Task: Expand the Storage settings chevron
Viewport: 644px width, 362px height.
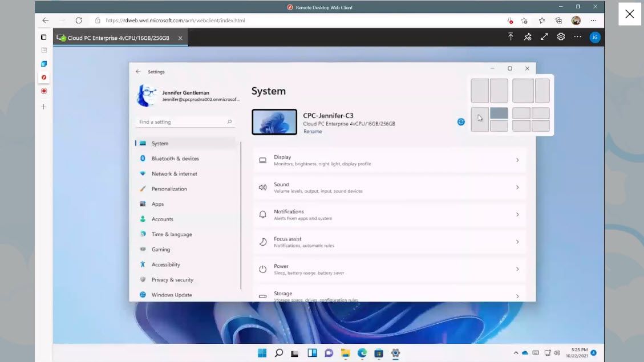Action: 517,296
